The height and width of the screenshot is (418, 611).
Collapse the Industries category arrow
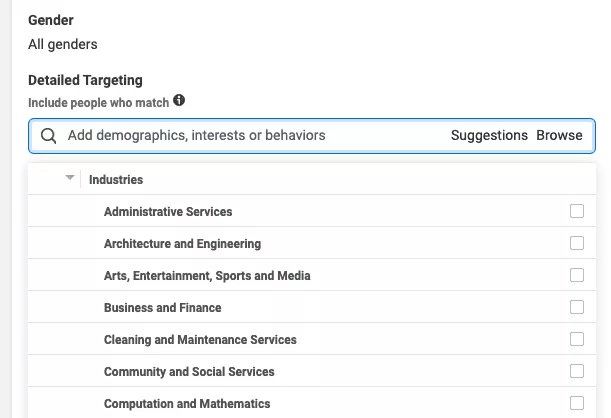pyautogui.click(x=70, y=178)
